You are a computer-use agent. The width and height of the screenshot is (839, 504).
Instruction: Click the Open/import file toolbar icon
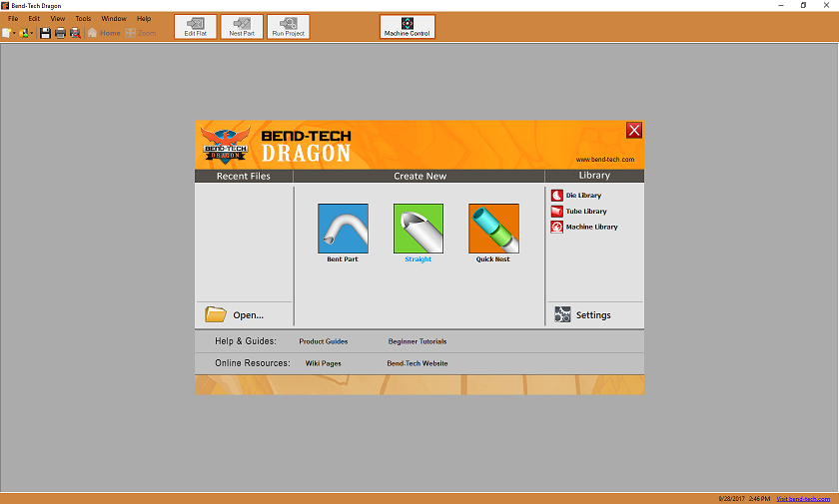click(24, 33)
